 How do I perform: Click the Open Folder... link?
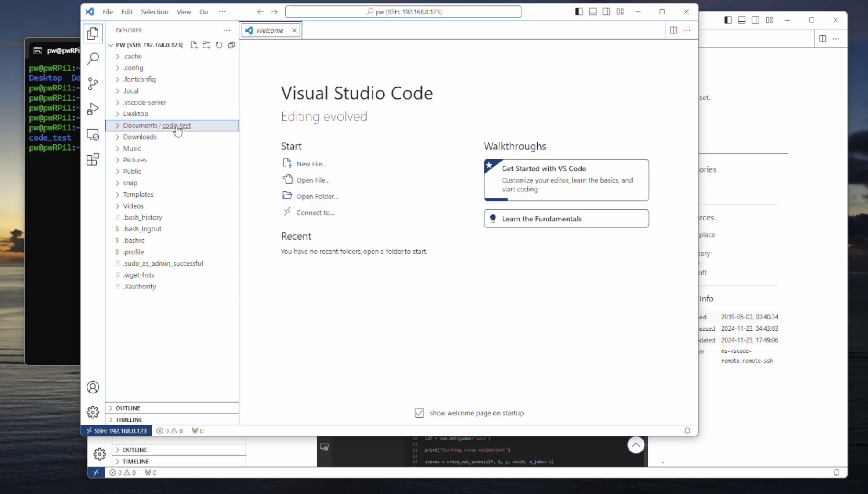click(x=317, y=196)
